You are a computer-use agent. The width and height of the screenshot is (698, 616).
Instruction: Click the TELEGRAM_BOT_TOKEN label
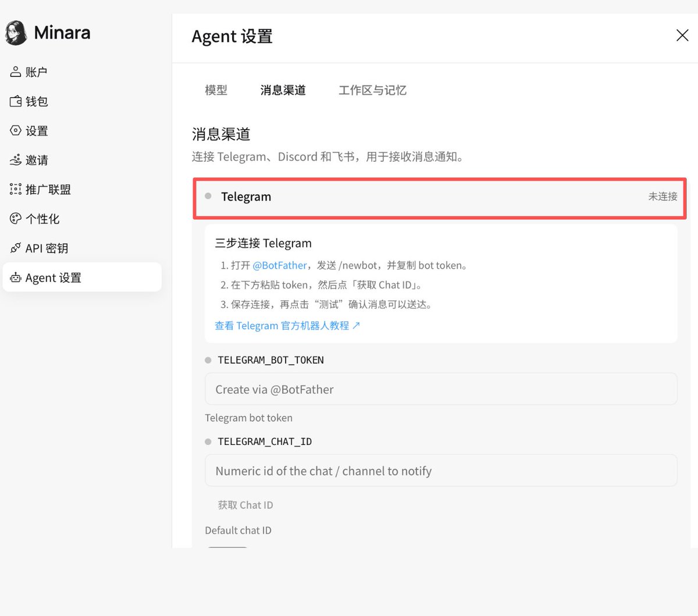point(270,360)
